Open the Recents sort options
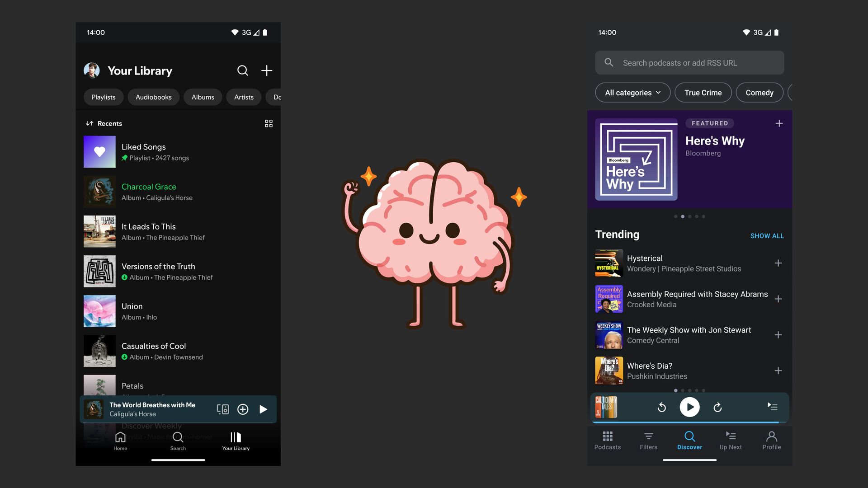The width and height of the screenshot is (868, 488). [104, 123]
